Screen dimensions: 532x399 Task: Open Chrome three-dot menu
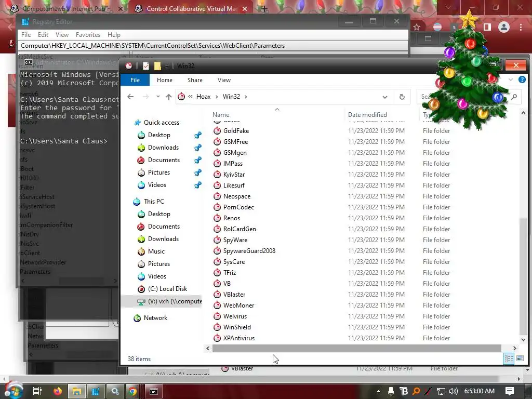521,27
